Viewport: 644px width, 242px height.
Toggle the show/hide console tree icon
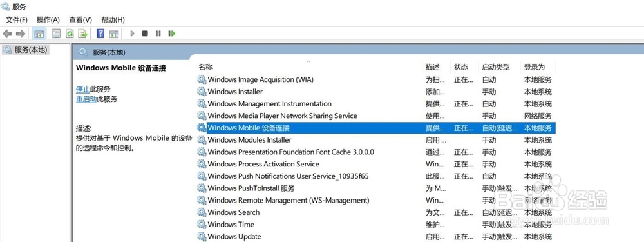(39, 34)
